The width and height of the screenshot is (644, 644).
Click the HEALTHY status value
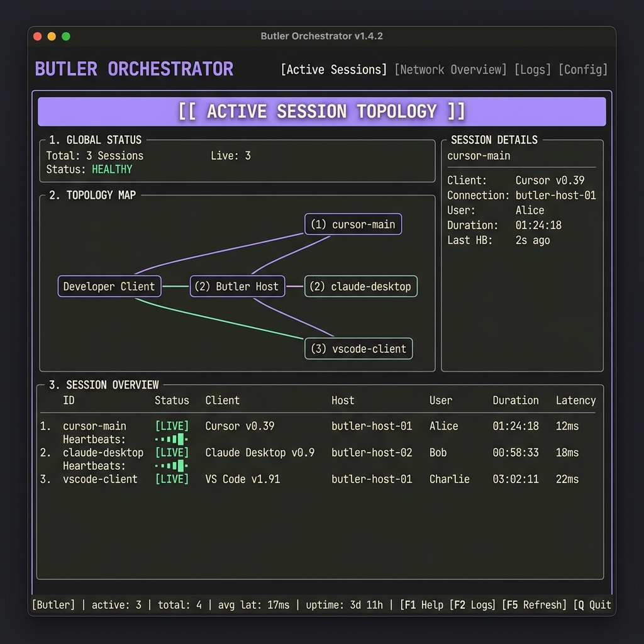tap(112, 169)
